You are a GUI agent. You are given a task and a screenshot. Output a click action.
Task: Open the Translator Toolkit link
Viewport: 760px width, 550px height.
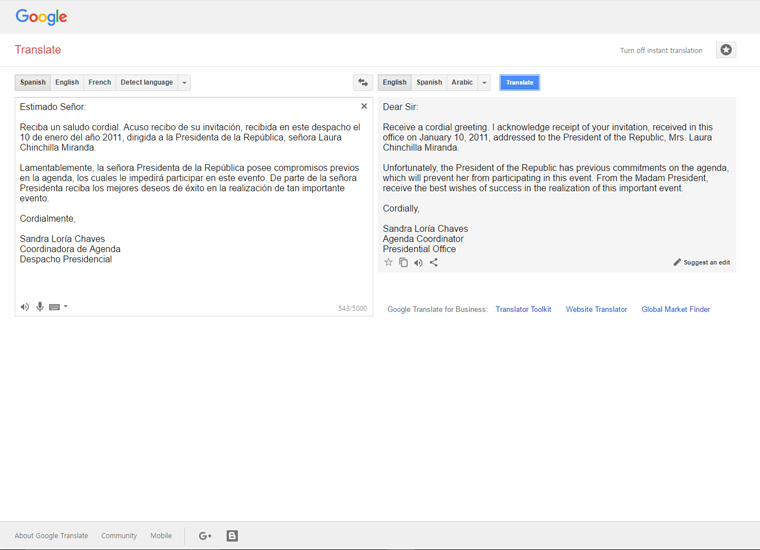coord(523,309)
